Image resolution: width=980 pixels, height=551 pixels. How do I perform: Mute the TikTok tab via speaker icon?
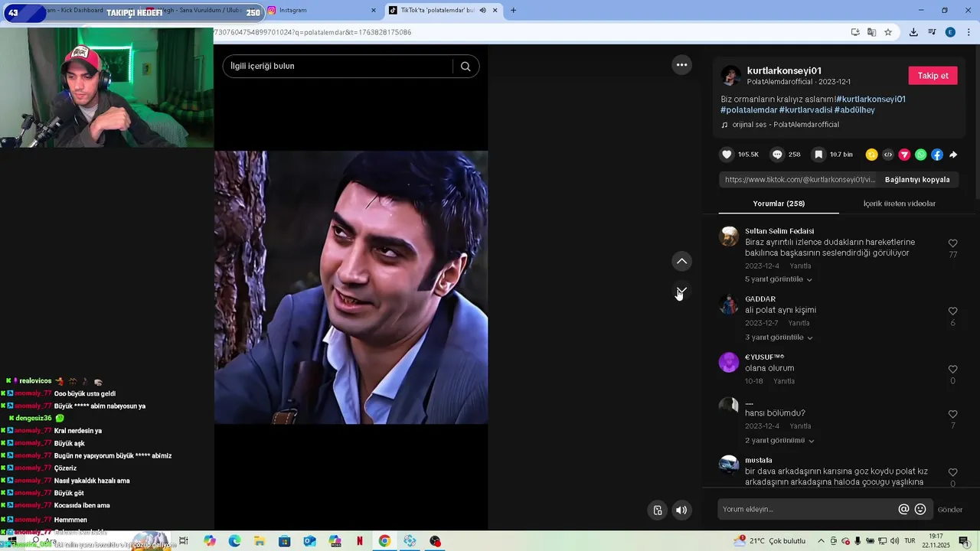[x=482, y=10]
